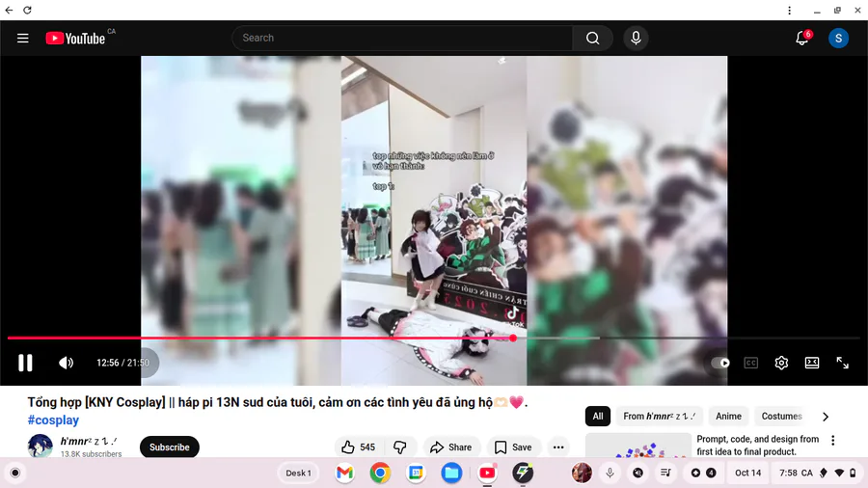Save the video to a playlist
The image size is (868, 488).
[x=513, y=447]
